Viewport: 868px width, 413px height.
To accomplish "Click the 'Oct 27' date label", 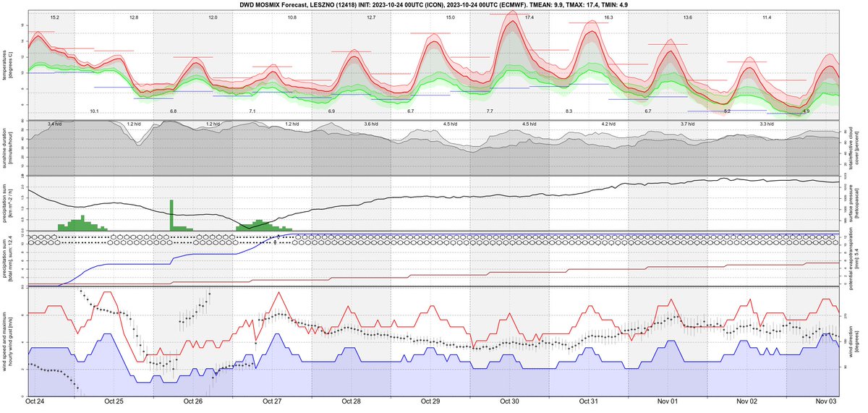I will point(272,400).
